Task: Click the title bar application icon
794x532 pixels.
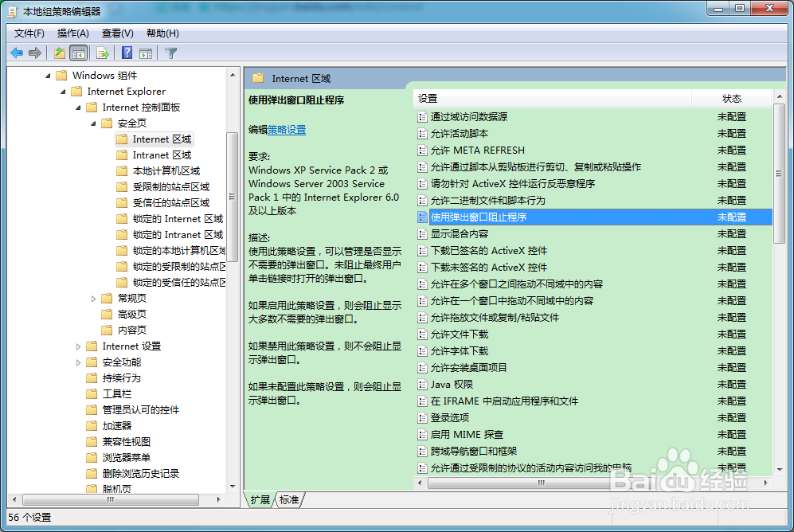Action: click(13, 11)
